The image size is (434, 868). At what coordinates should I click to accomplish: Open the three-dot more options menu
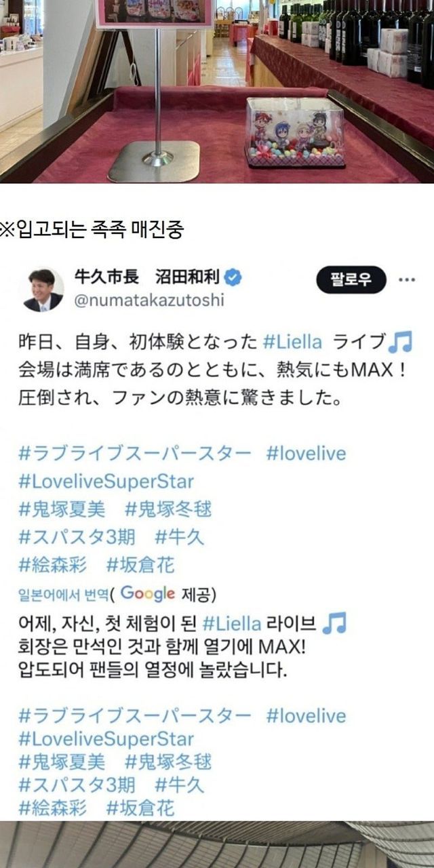tap(407, 279)
